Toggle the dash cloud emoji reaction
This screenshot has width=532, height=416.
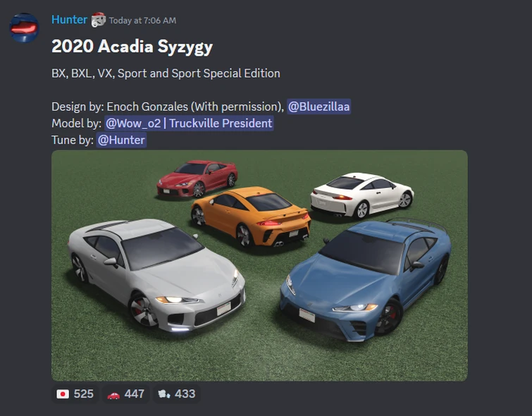click(x=176, y=394)
